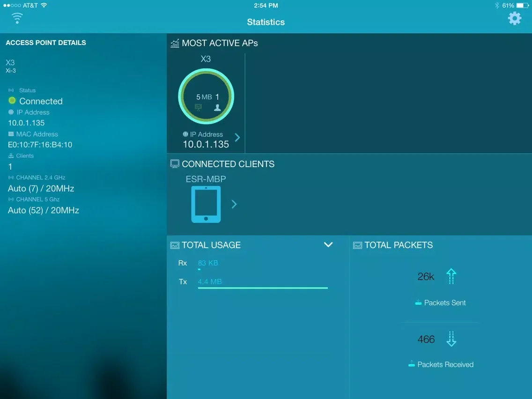Image resolution: width=532 pixels, height=399 pixels.
Task: Tap the MAC value E0:10:7F:16:B4:10
Action: pyautogui.click(x=40, y=145)
